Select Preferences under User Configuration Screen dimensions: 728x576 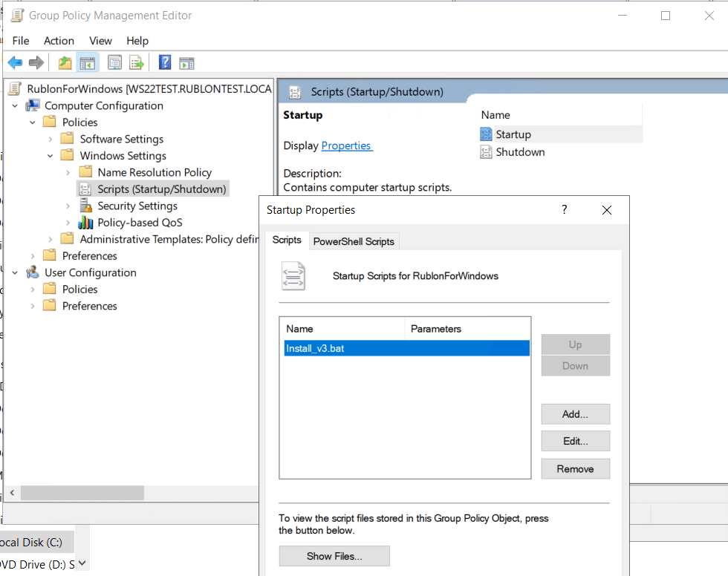(90, 306)
